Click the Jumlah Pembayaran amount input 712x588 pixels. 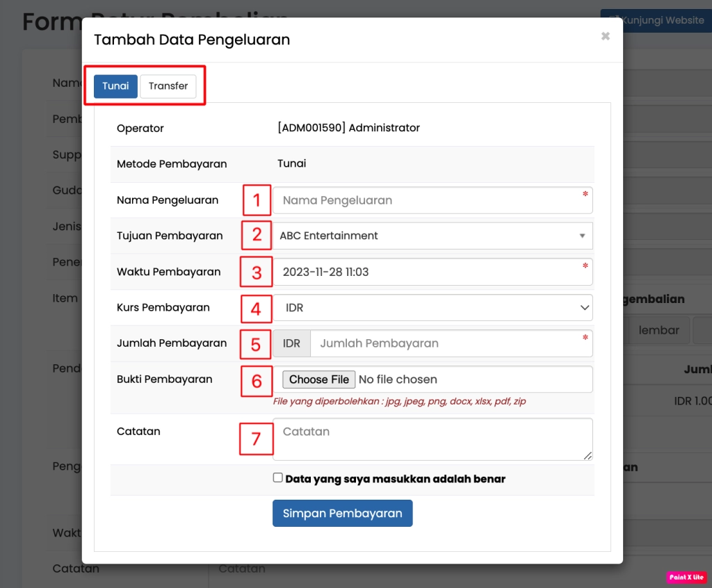pos(448,343)
